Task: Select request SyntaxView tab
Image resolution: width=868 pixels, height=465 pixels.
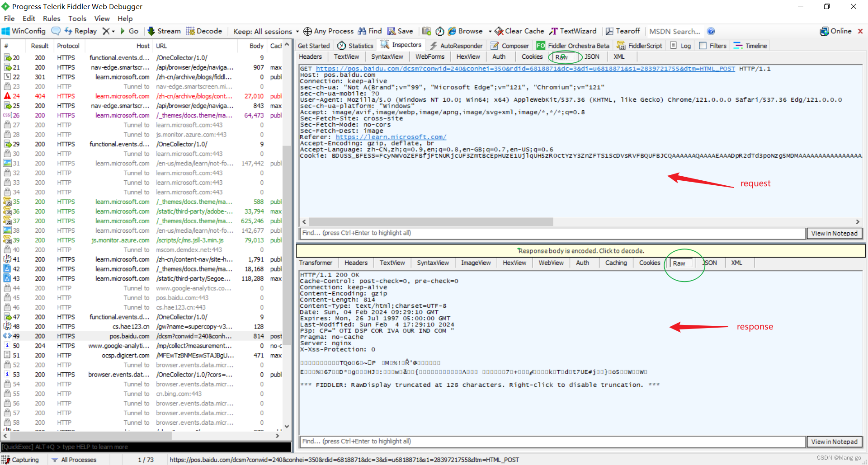Action: pos(387,56)
